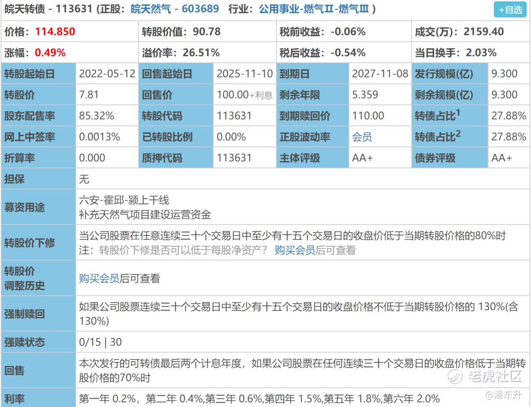The image size is (532, 407).
Task: Select 强赎状态 value 0/15 | 30
Action: pyautogui.click(x=100, y=342)
